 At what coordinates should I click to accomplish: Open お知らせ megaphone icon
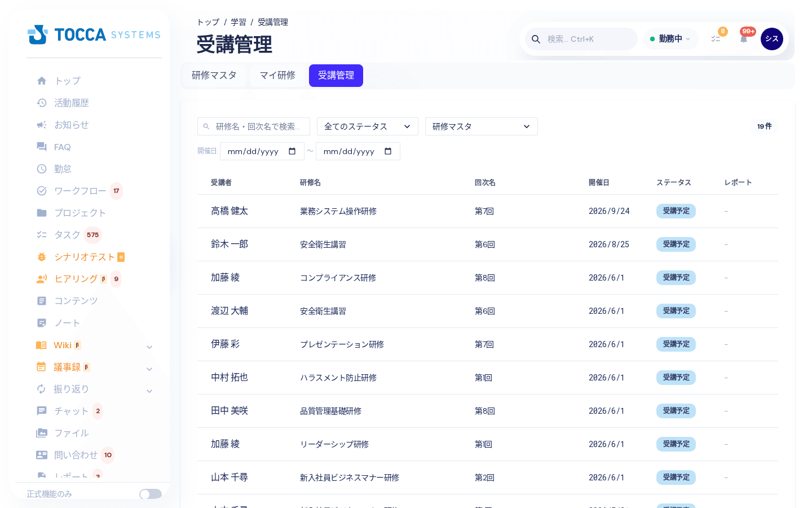point(42,125)
